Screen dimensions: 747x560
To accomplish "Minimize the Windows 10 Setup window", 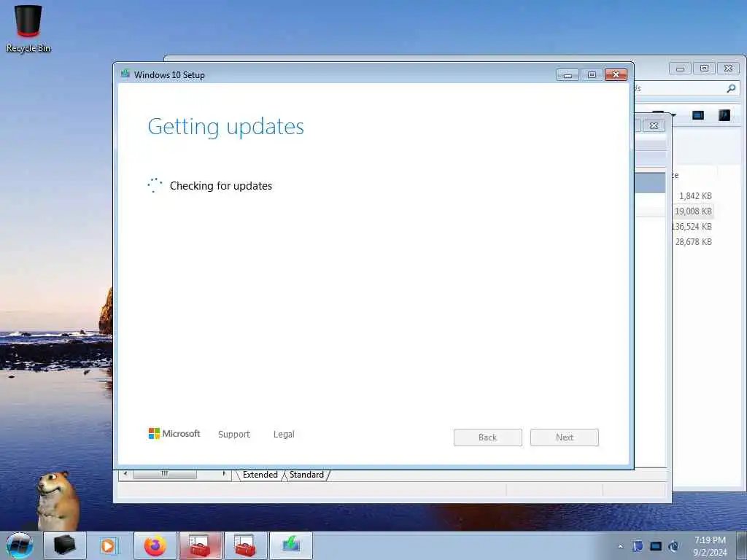I will (568, 75).
